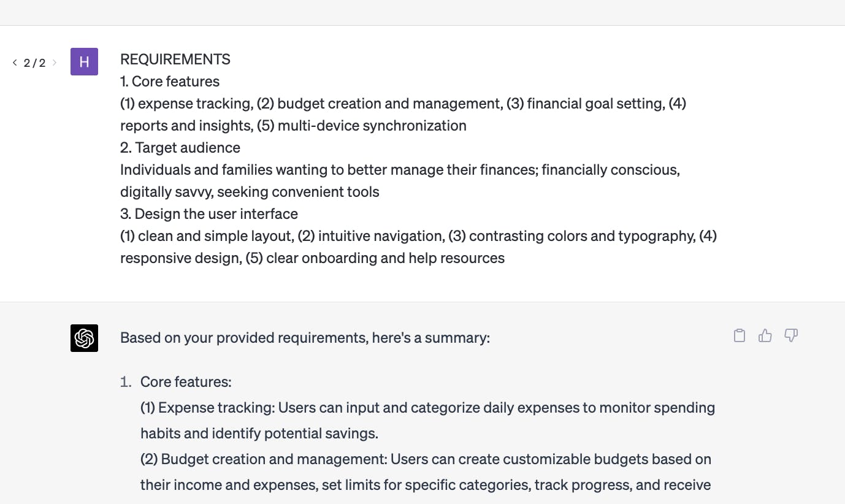Click the '(1) Expense tracking' paragraph
This screenshot has width=845, height=504.
(x=428, y=421)
